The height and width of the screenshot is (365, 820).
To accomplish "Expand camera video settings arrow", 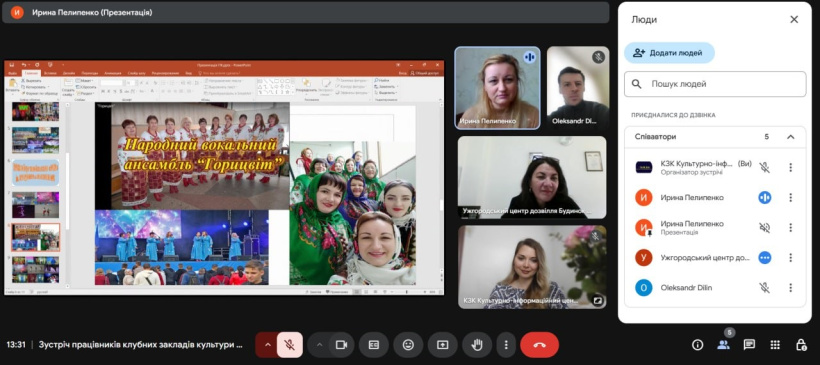I will (x=318, y=345).
